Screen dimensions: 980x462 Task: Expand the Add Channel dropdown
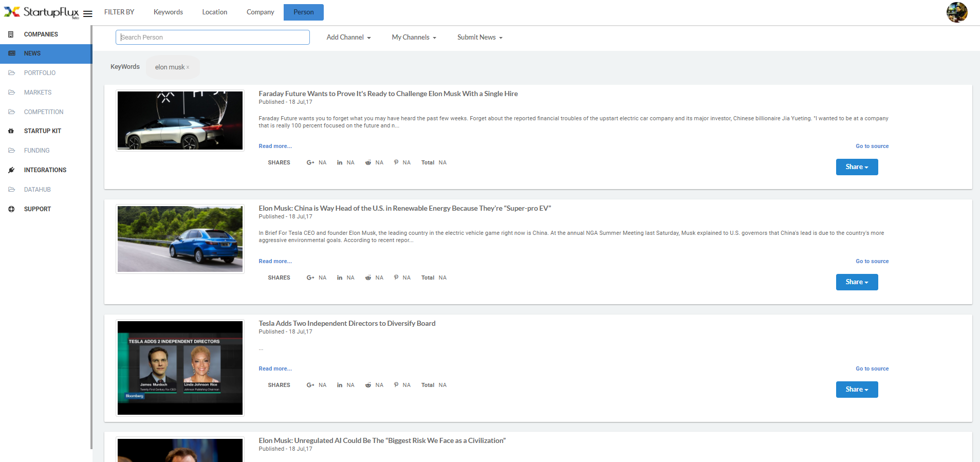click(x=348, y=38)
